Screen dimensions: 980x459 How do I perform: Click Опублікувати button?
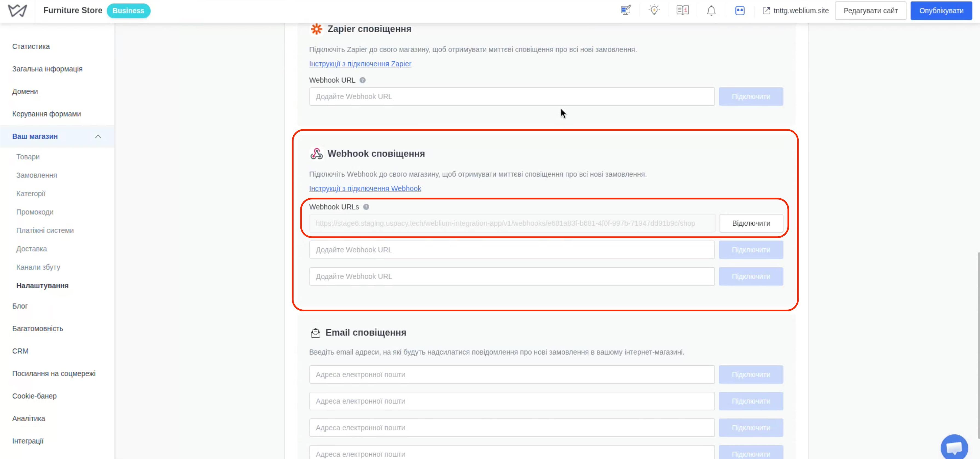[x=941, y=11]
